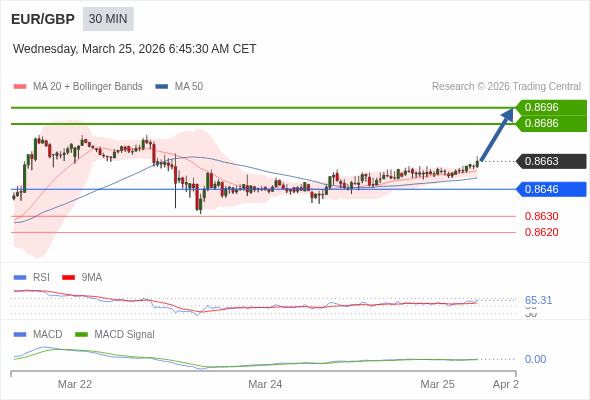The height and width of the screenshot is (400, 590).
Task: Click the 'Apr 2' date axis label
Action: pos(506,384)
